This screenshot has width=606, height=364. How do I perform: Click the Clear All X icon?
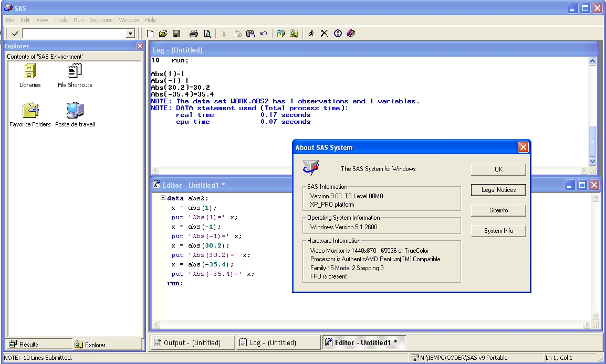coord(324,34)
